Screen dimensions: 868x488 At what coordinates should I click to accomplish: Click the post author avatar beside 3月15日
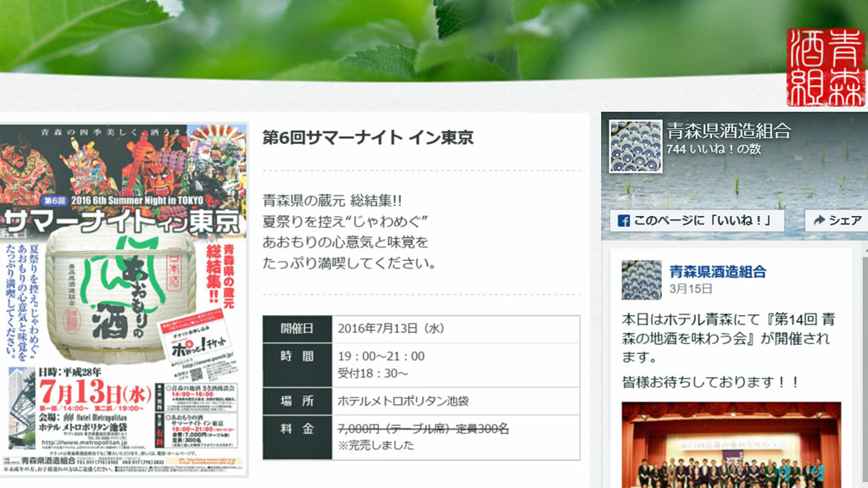641,280
